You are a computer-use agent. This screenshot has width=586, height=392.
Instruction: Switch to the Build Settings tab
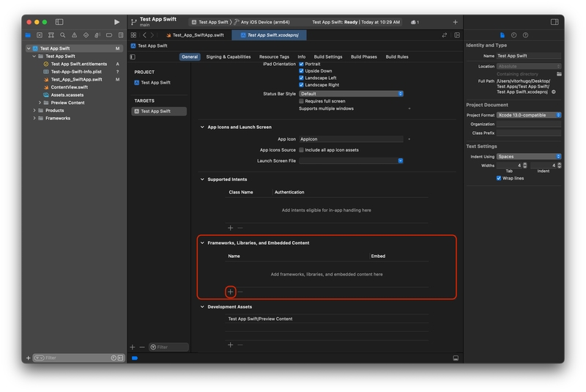[x=328, y=56]
